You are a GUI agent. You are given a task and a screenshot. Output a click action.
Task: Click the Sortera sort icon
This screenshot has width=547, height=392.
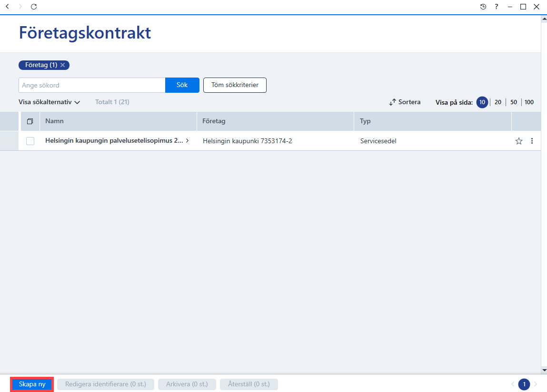[392, 102]
